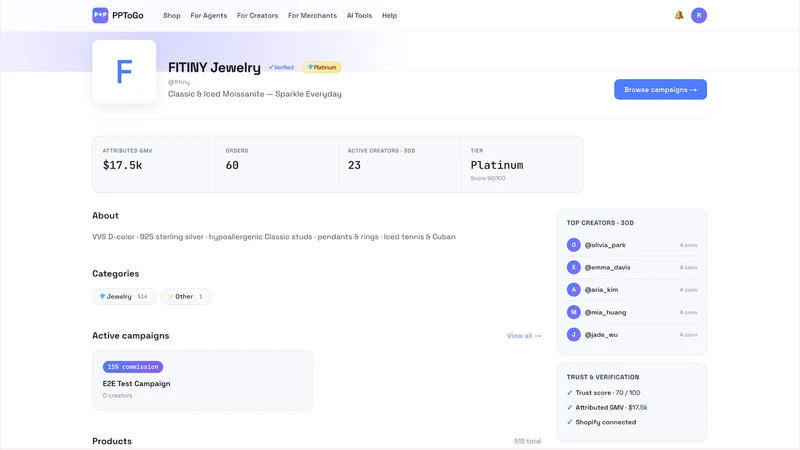Click the checkmark icon beside Shopify connected
800x450 pixels.
coord(569,422)
